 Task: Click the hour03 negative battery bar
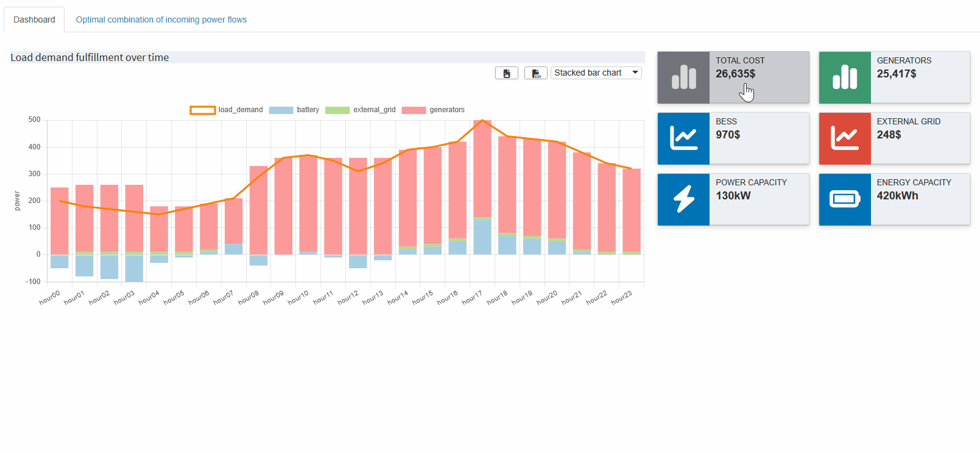(x=134, y=268)
